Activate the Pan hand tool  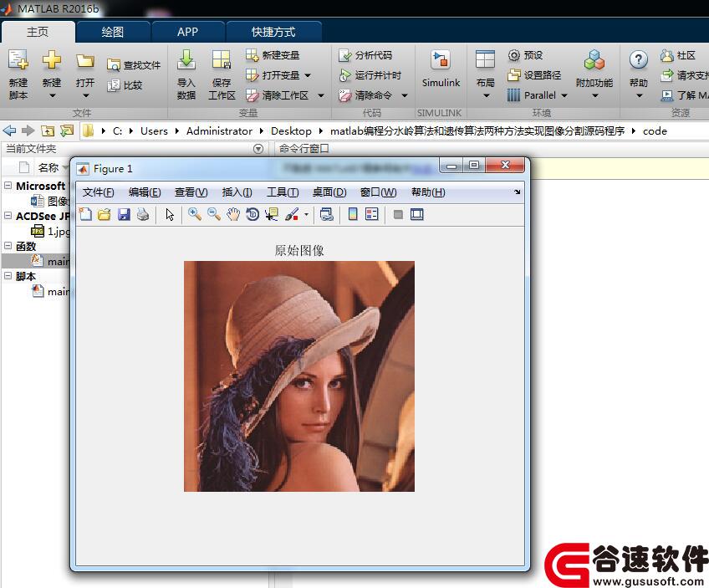coord(233,214)
